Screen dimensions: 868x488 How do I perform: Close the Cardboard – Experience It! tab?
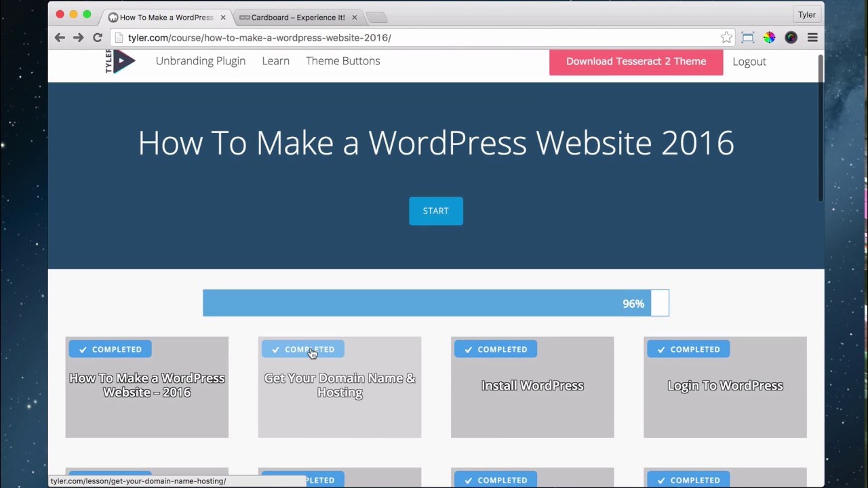coord(354,18)
